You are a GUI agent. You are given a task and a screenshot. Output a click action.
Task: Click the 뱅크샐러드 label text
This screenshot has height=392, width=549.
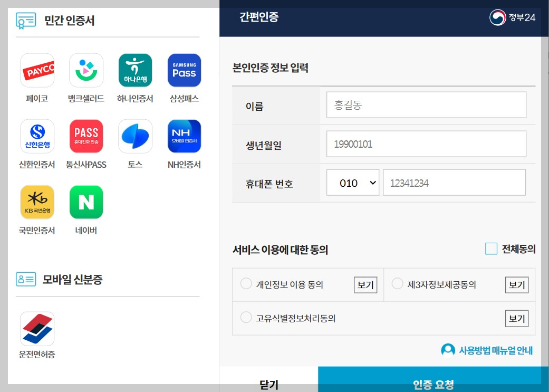(86, 99)
